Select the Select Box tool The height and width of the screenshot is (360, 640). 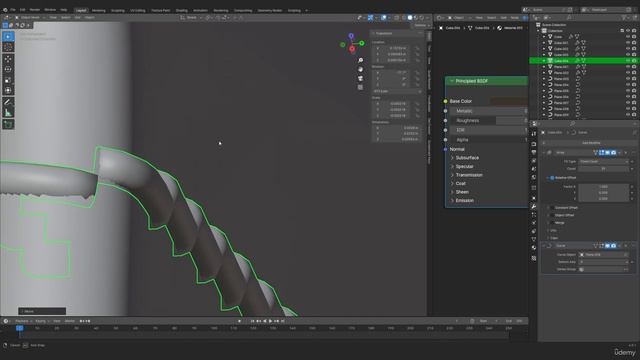(x=8, y=37)
